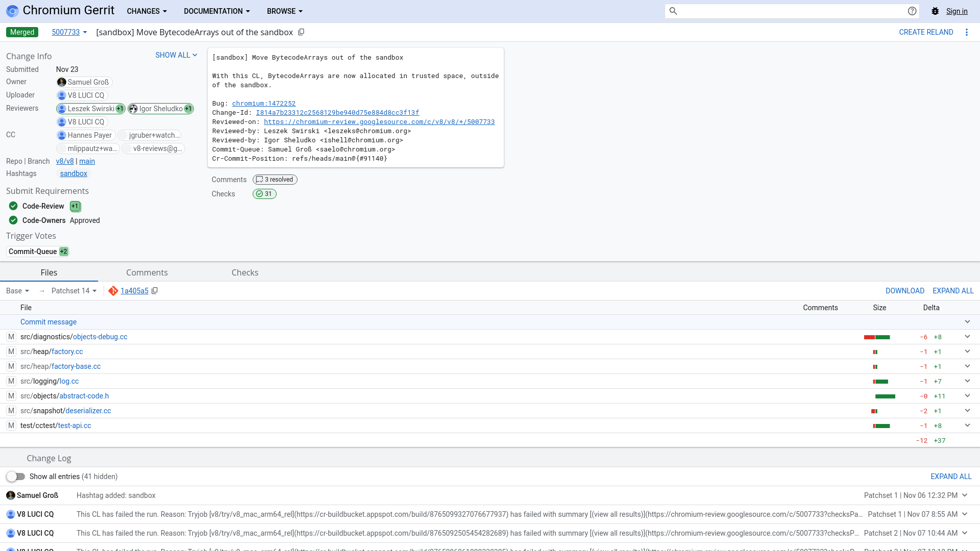
Task: Click the Gerrit help icon in search bar
Action: tap(912, 11)
